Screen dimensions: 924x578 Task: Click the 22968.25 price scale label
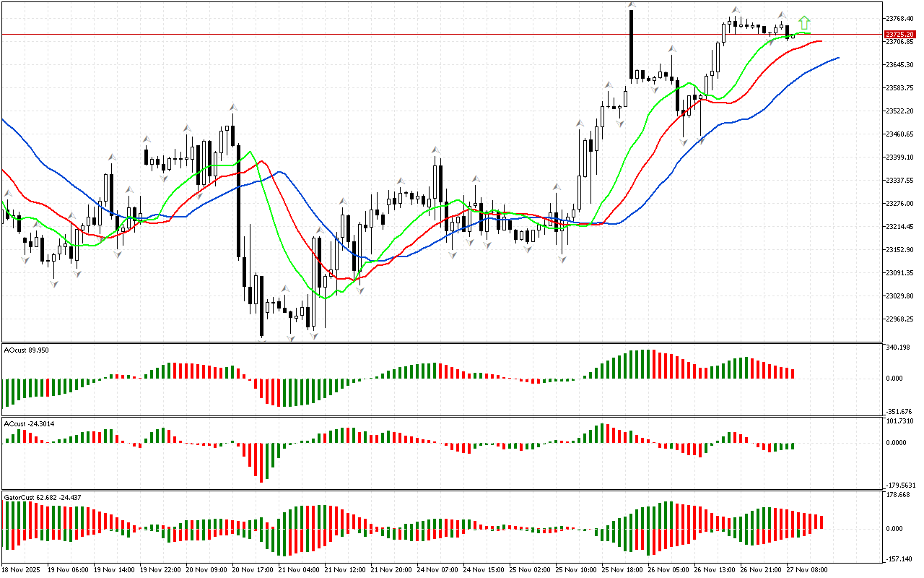899,319
